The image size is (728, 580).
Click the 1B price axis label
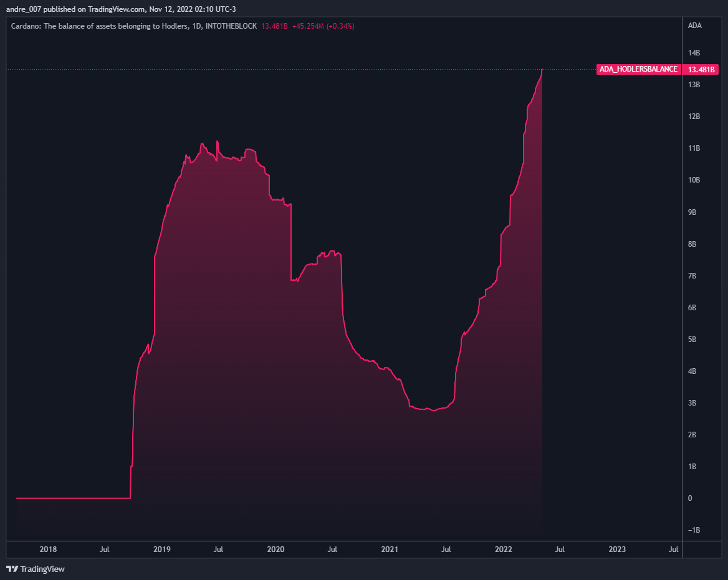(x=692, y=467)
